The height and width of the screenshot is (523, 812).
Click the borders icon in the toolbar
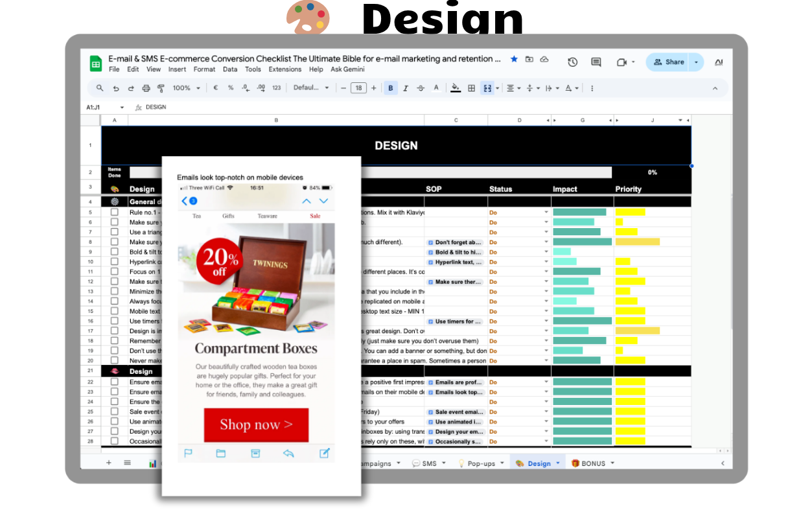472,88
